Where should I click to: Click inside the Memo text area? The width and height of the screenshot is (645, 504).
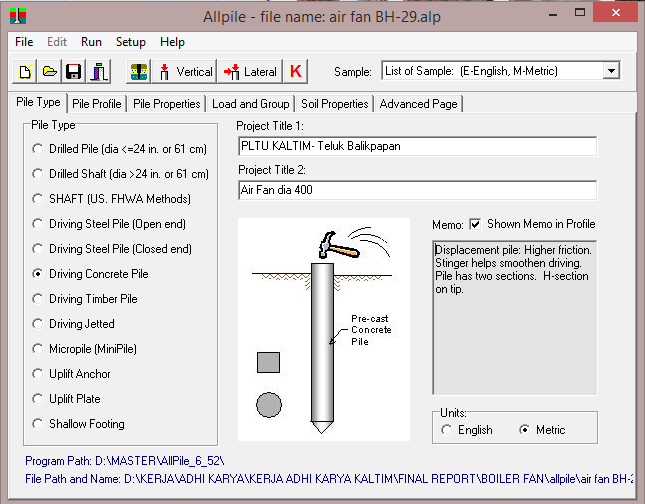[x=514, y=318]
